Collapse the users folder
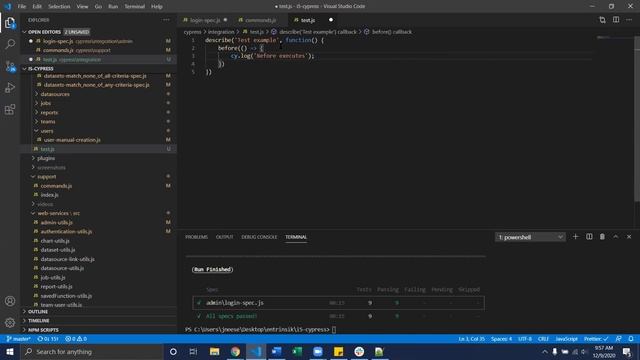This screenshot has width=640, height=360. coord(47,131)
